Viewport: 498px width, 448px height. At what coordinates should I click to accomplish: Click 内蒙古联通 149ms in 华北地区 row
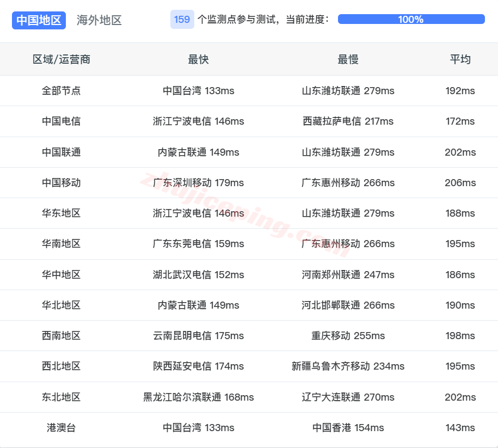pos(199,305)
